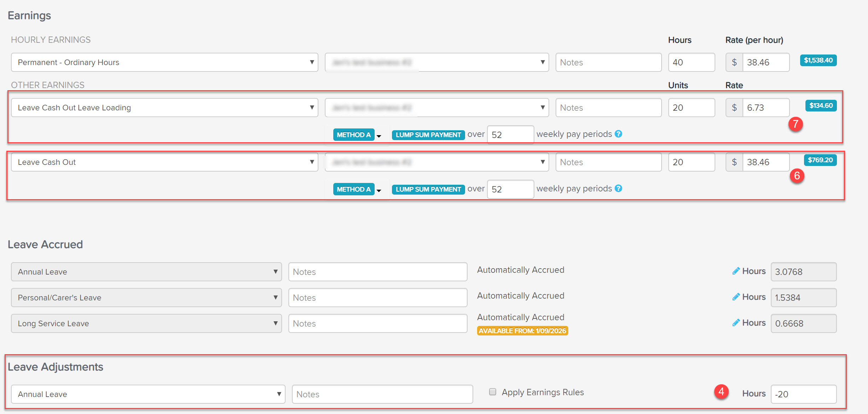The height and width of the screenshot is (414, 868).
Task: Click the Annual Leave hours pencil icon
Action: click(736, 271)
